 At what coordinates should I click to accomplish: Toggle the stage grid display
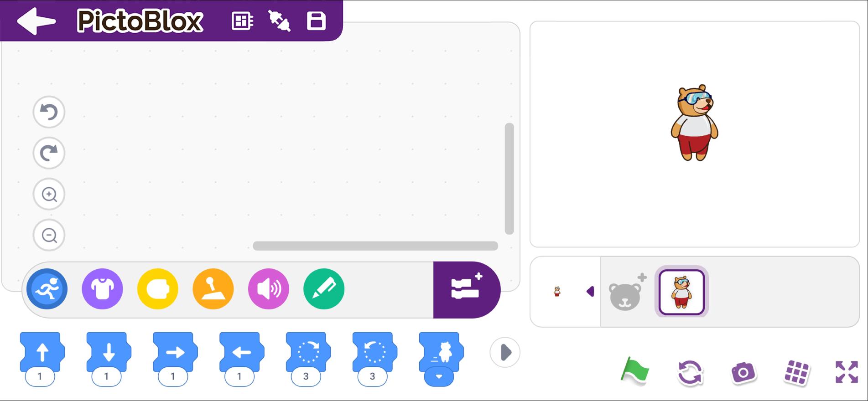coord(796,372)
